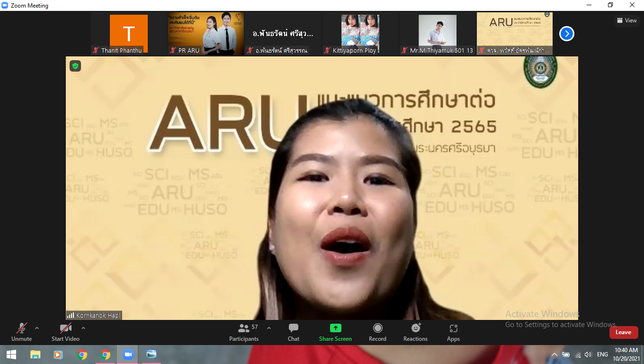This screenshot has height=364, width=644.
Task: Show hidden system tray icons
Action: [555, 355]
